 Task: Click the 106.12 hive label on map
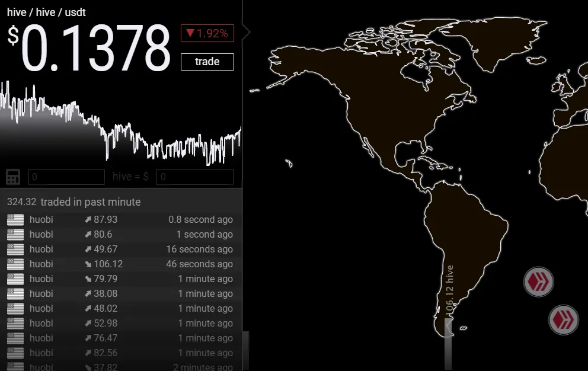(450, 291)
